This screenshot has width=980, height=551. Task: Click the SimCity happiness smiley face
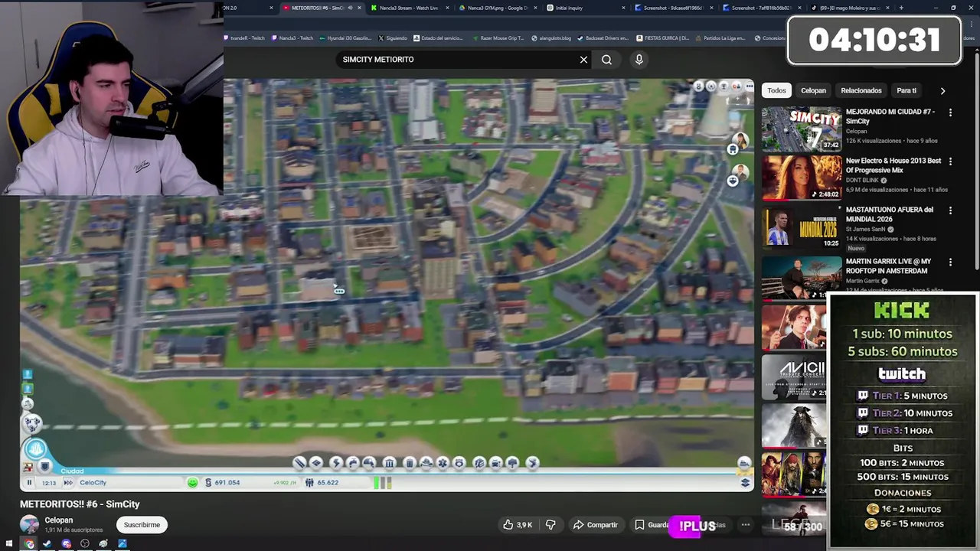point(192,483)
